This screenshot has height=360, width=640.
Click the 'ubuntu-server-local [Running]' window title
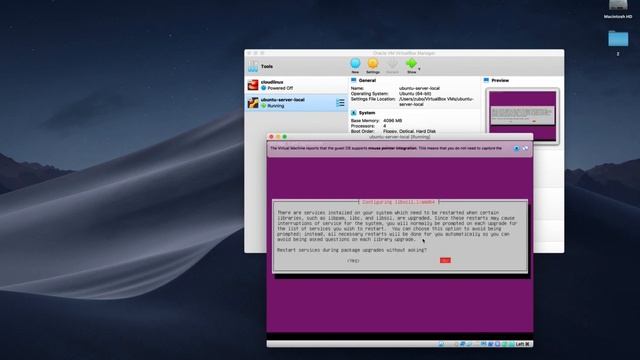(400, 137)
